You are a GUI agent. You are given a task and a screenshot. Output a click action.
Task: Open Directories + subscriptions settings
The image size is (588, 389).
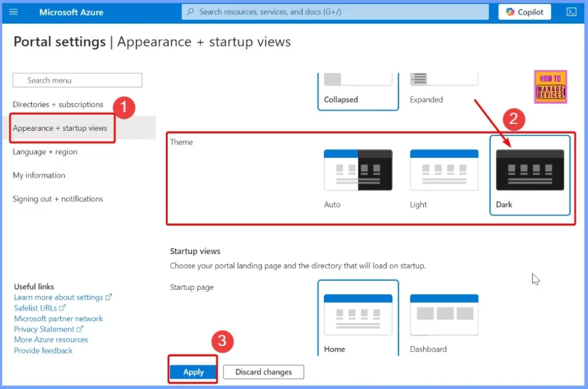tap(58, 104)
